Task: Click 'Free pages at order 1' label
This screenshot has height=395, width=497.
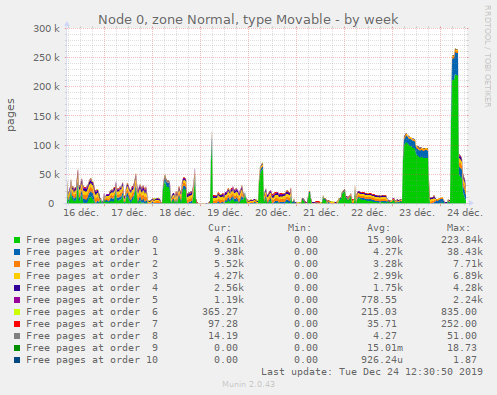Action: pos(92,252)
